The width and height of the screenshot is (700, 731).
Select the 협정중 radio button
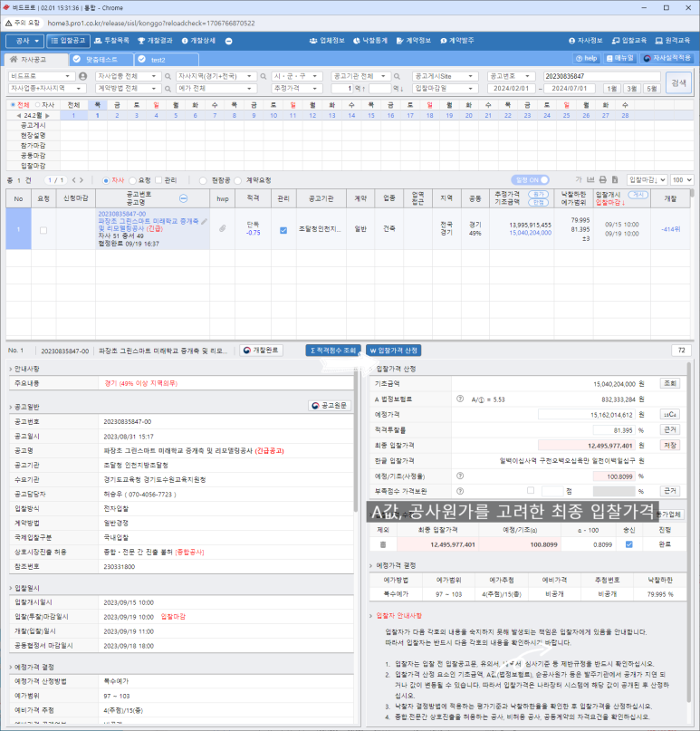click(203, 180)
